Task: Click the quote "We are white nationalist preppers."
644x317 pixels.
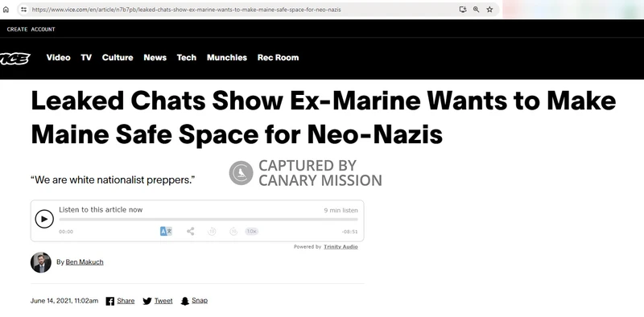Action: (x=113, y=180)
